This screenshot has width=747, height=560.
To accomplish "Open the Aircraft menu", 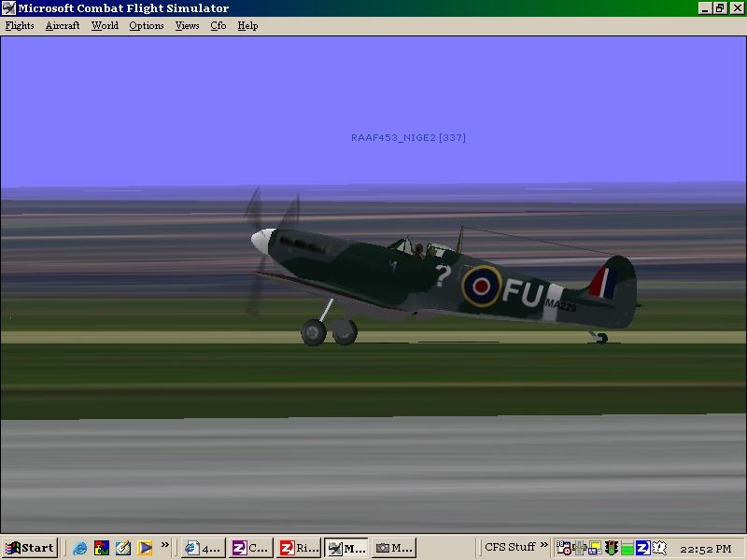I will pos(63,26).
